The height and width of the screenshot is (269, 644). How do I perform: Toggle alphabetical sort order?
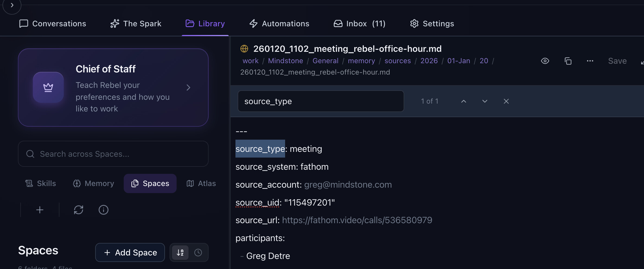click(x=180, y=252)
